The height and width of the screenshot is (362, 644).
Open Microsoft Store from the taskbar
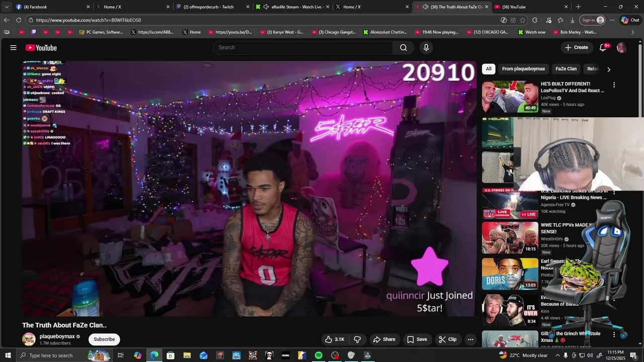pos(171,355)
